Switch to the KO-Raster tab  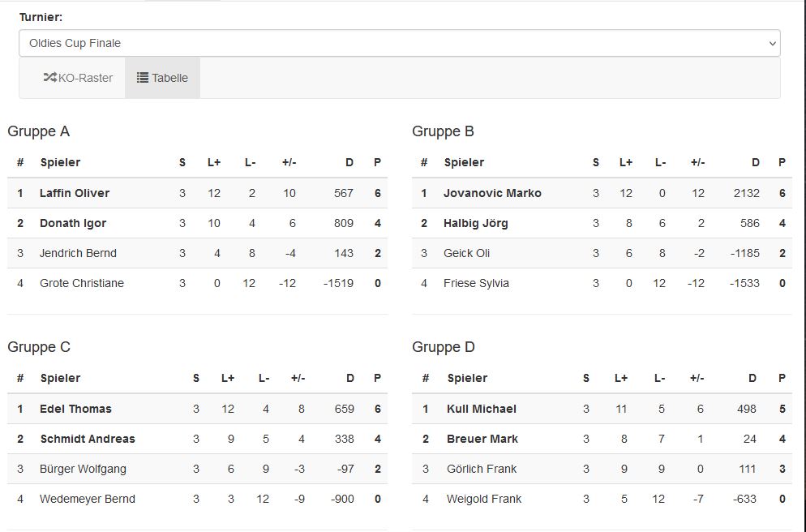(x=78, y=78)
